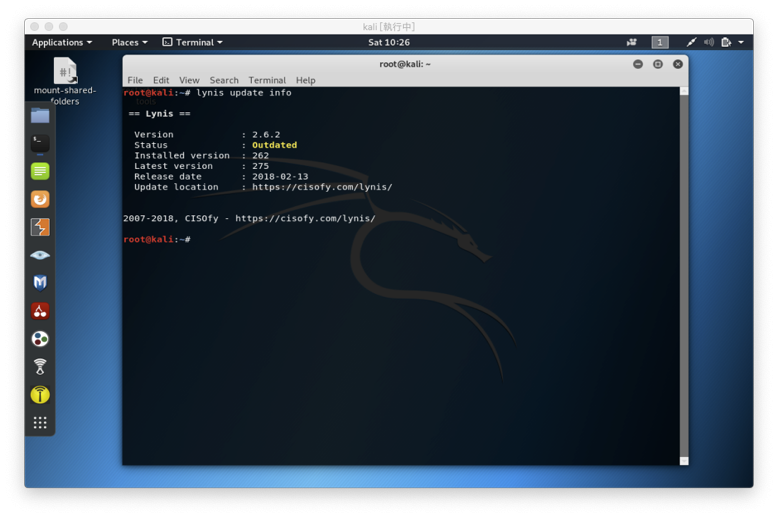Close the kali VM window red button
The height and width of the screenshot is (518, 778).
pos(34,26)
